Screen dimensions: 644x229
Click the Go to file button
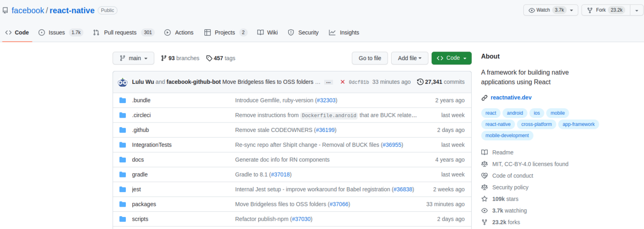coord(370,58)
